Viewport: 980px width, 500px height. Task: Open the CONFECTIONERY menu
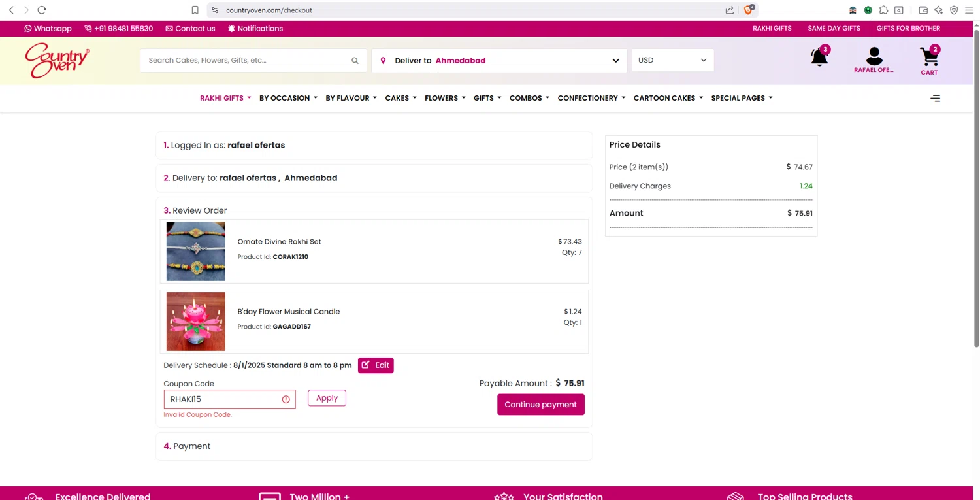[591, 98]
